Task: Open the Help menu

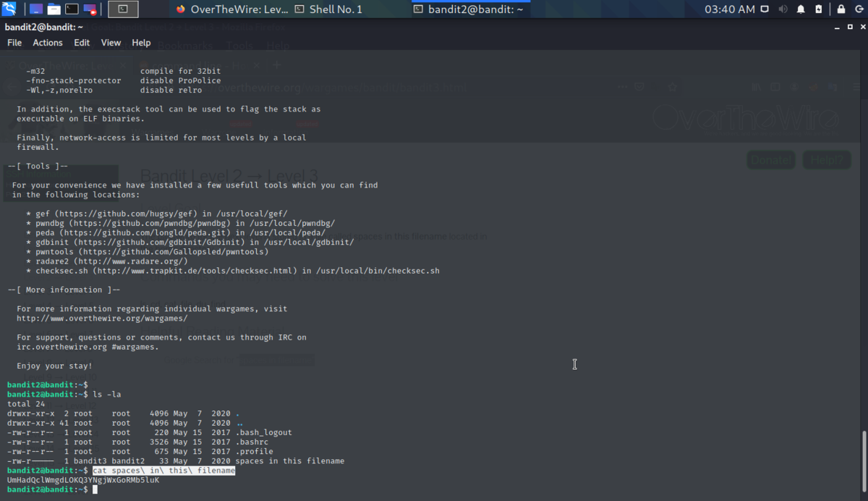Action: coord(141,43)
